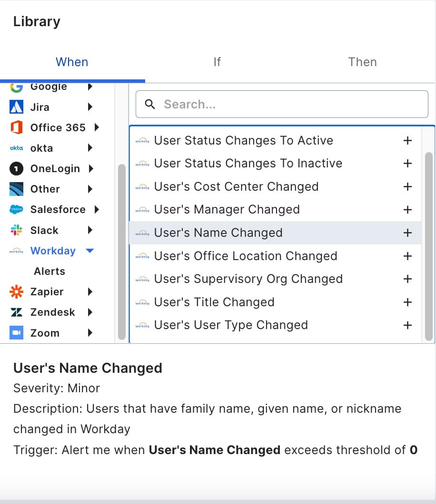Click the Office 365 logo icon

click(16, 127)
